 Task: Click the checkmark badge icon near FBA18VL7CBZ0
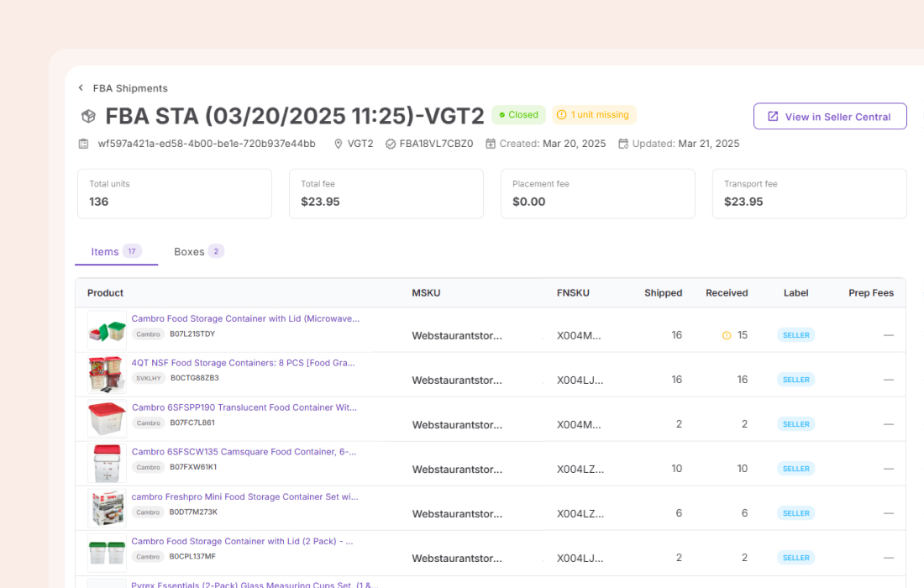tap(391, 144)
